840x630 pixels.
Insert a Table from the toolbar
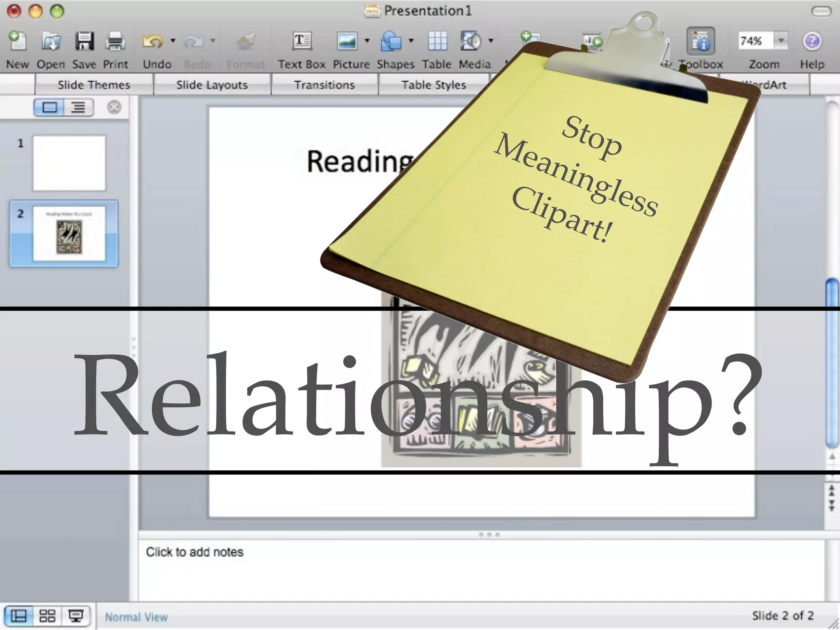[437, 41]
